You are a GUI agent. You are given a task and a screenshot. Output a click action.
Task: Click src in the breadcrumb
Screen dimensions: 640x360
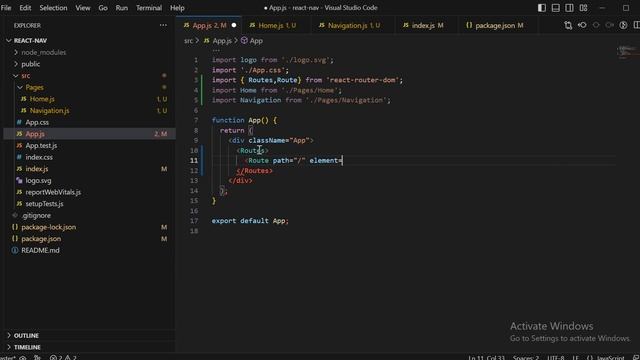188,41
